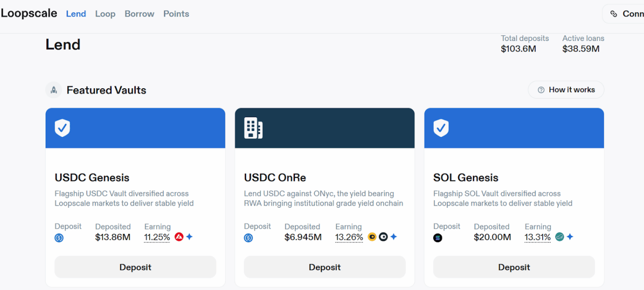
Task: Click the shield icon on SOL Genesis card
Action: pyautogui.click(x=441, y=128)
